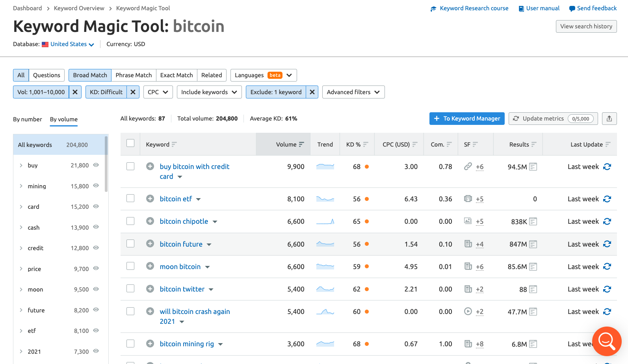Open SERP results icon for 'bitcoin twitter'

tap(533, 289)
